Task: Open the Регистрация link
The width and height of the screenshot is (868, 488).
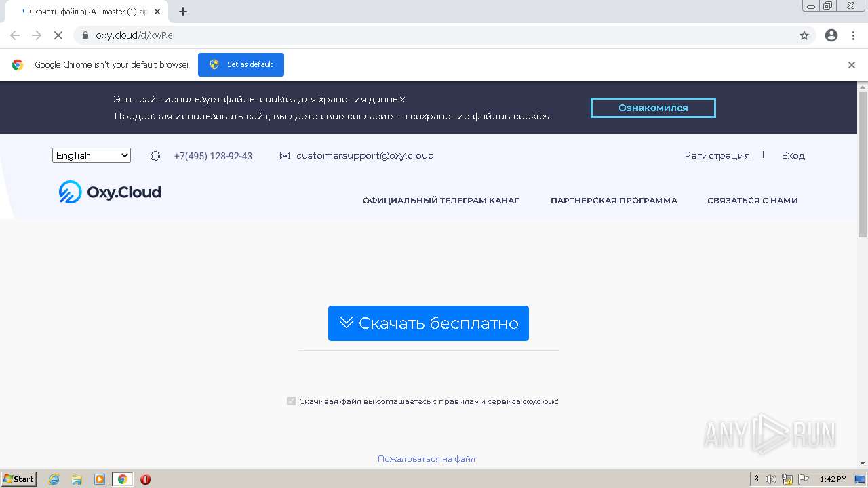Action: coord(717,155)
